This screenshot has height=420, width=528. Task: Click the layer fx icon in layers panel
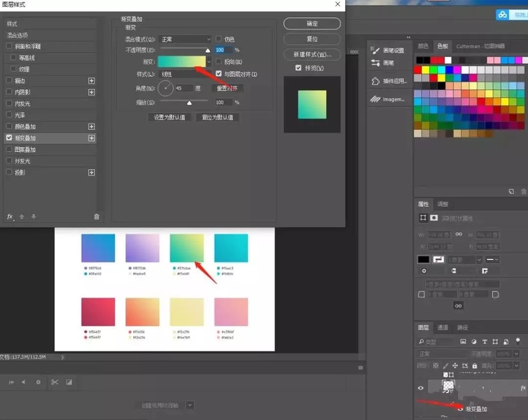pyautogui.click(x=523, y=388)
